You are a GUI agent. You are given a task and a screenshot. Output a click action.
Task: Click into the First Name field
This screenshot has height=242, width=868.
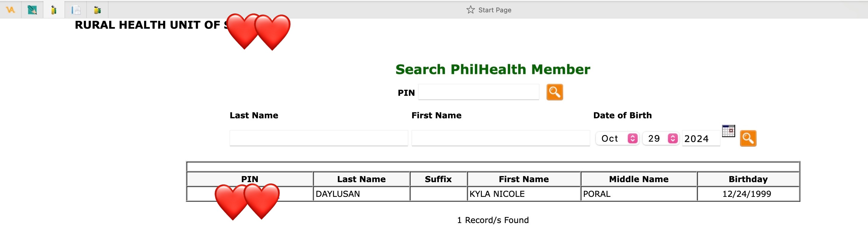click(x=500, y=138)
